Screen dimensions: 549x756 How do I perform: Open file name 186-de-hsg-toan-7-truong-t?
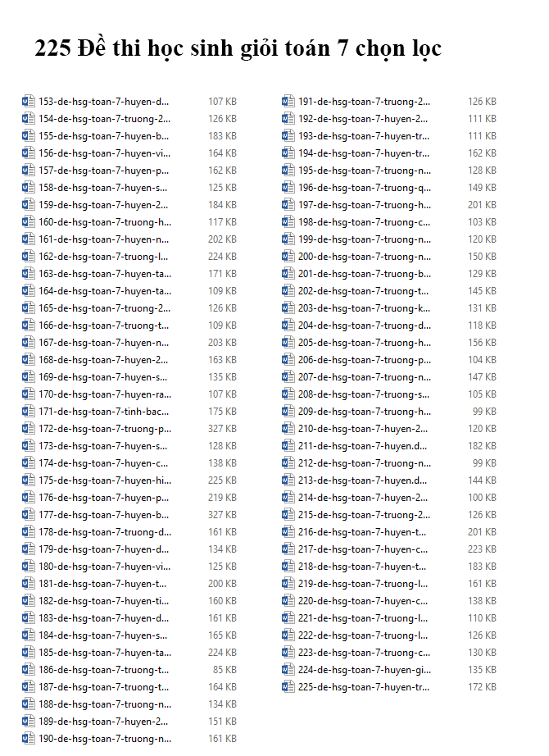pyautogui.click(x=104, y=670)
